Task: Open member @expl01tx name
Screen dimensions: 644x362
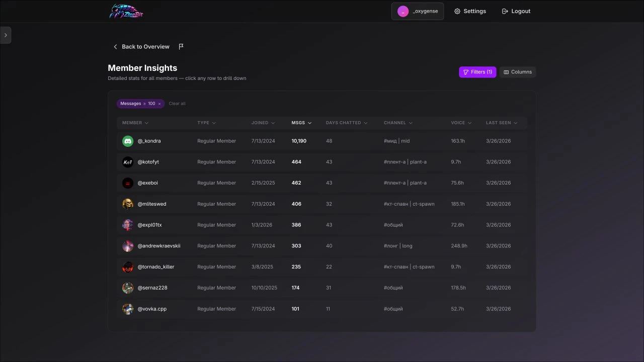Action: 150,225
